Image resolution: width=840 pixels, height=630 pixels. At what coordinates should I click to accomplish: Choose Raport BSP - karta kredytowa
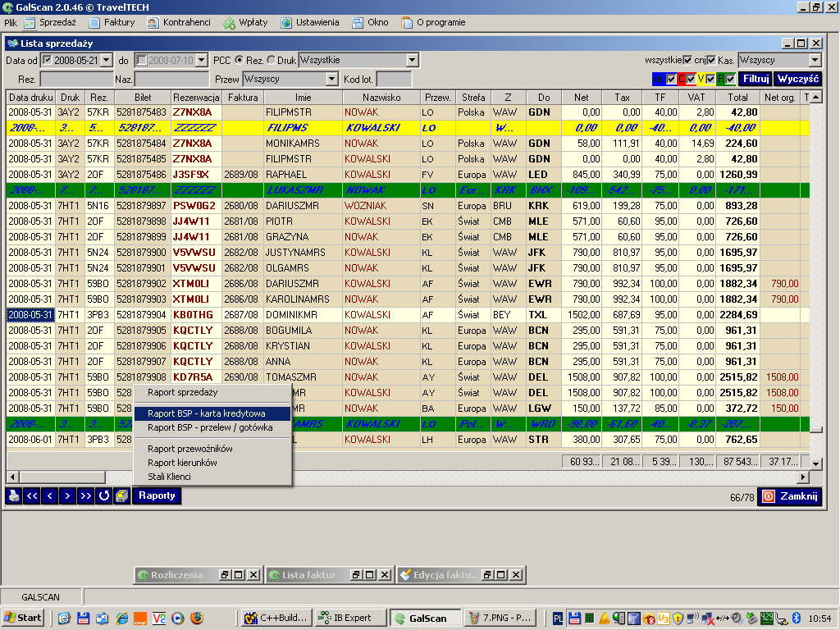[x=212, y=413]
